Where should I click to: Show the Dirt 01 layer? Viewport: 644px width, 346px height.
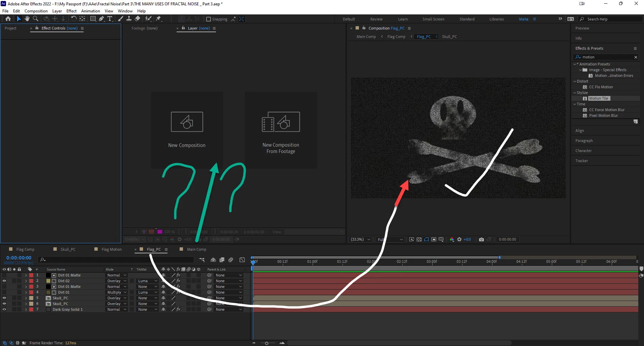[x=4, y=292]
